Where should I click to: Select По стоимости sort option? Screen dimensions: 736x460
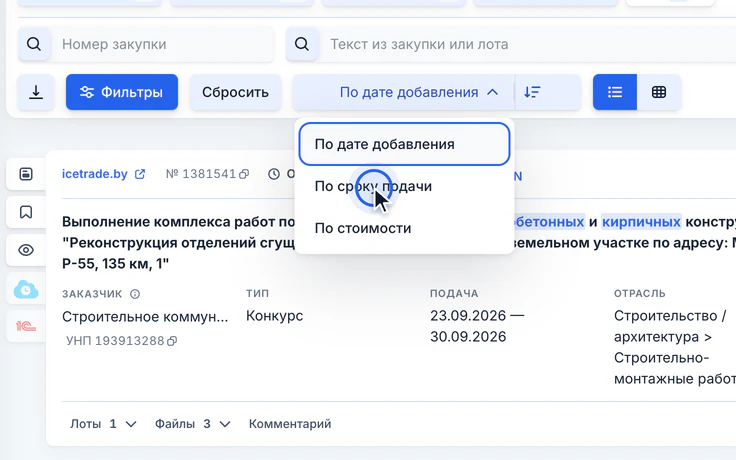tap(404, 228)
